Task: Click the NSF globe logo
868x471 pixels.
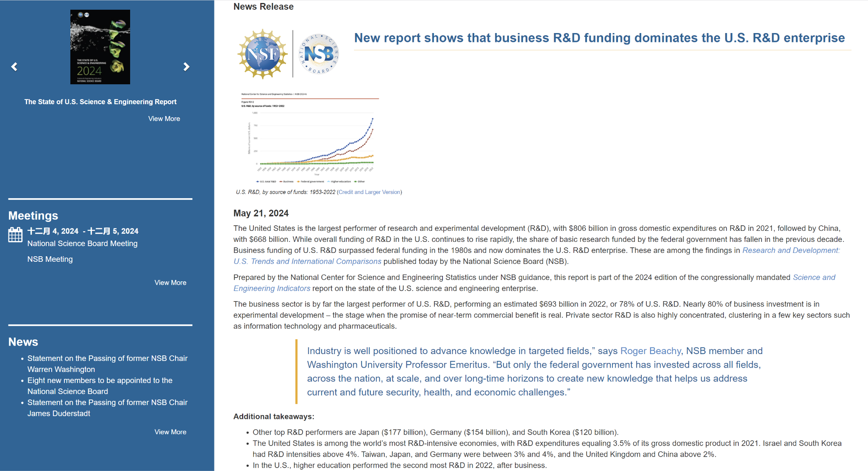Action: pyautogui.click(x=262, y=54)
